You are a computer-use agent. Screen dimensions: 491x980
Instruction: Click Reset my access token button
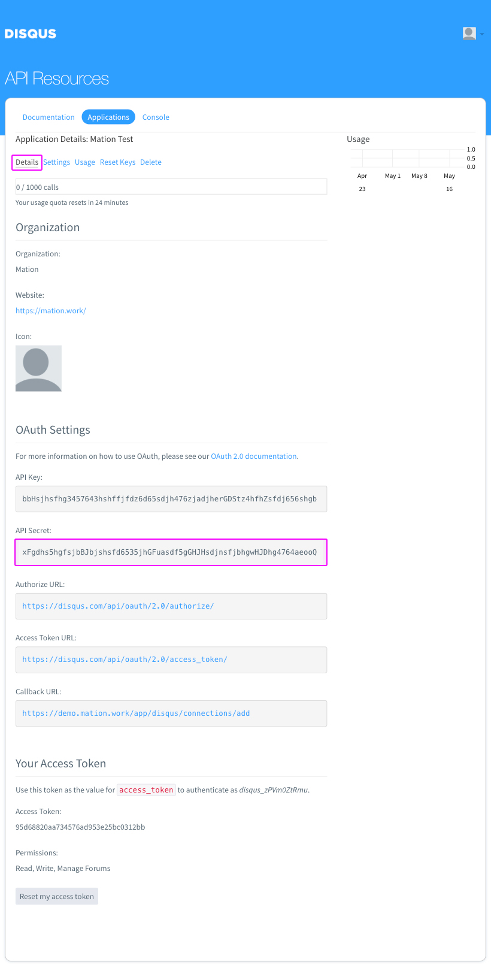(57, 897)
